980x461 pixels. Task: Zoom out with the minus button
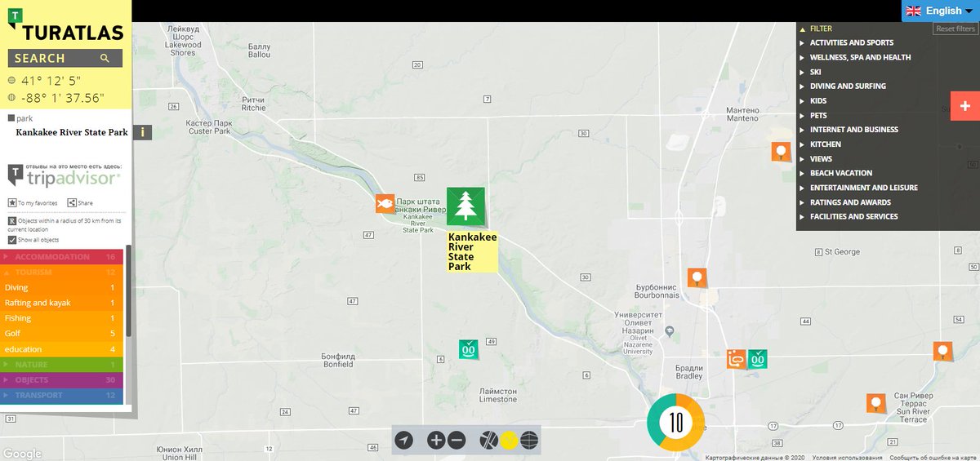click(x=457, y=441)
